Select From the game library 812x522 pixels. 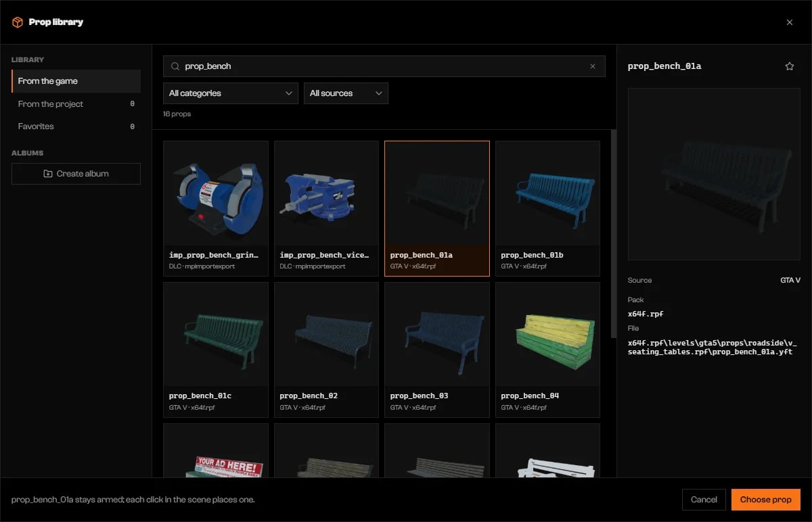pos(76,81)
